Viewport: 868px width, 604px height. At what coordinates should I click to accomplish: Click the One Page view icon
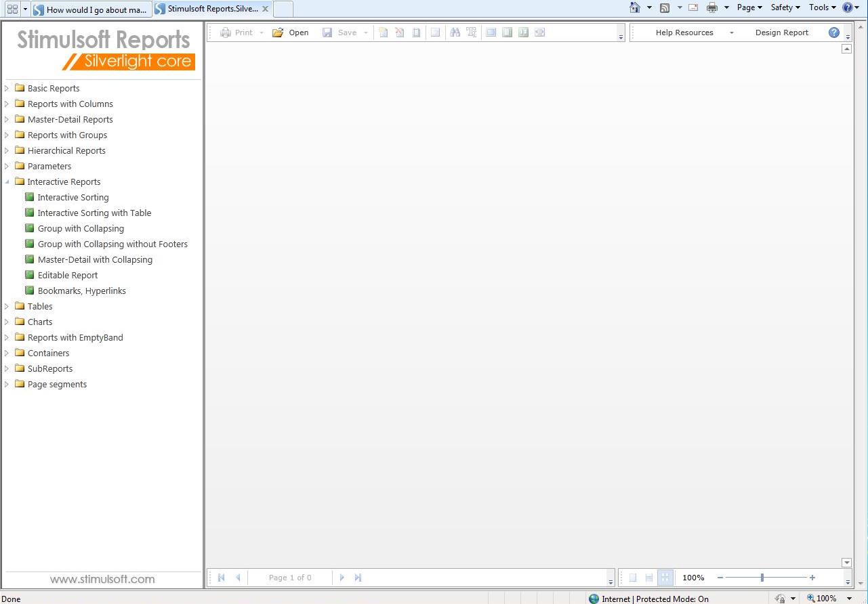507,33
